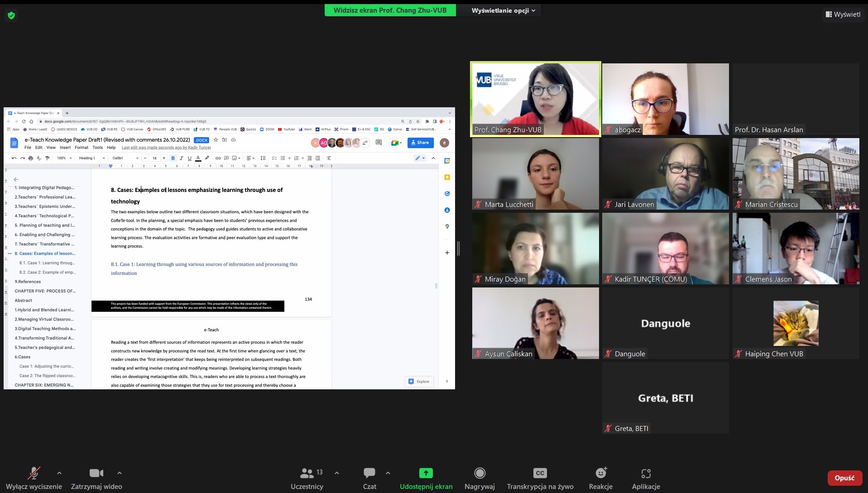Toggle italic formatting

point(181,158)
